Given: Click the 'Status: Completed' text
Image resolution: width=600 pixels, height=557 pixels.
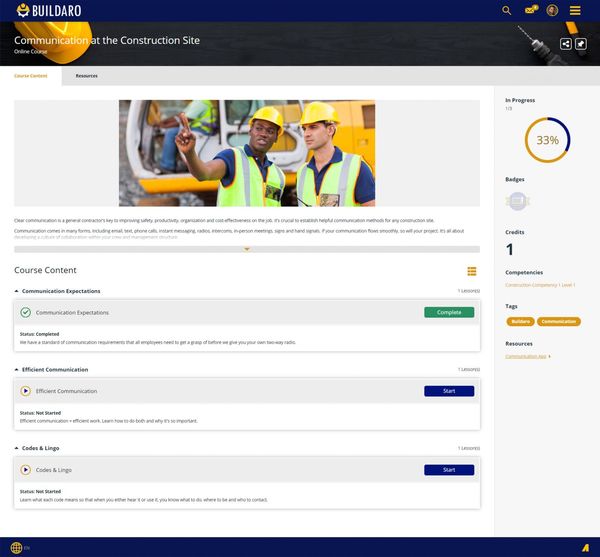Looking at the screenshot, I should click(39, 334).
